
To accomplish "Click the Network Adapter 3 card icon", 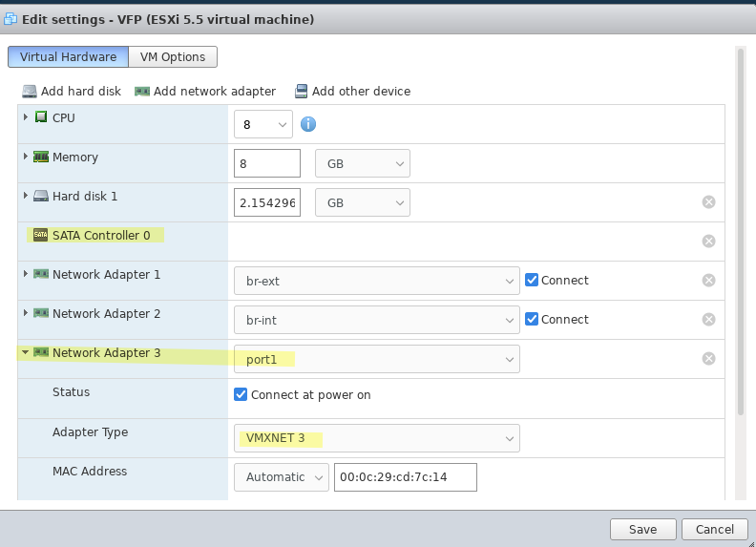I will [41, 352].
